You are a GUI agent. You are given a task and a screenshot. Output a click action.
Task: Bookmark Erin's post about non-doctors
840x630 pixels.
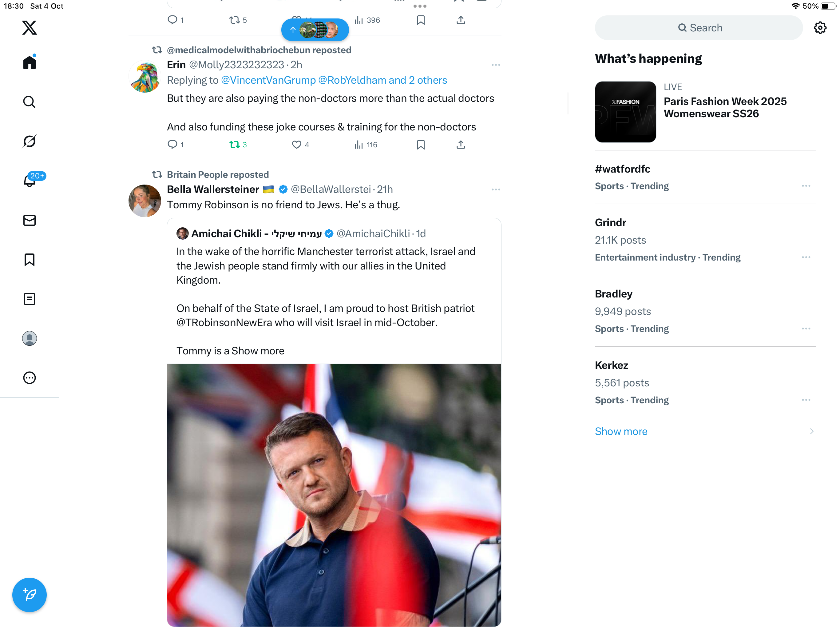tap(421, 145)
